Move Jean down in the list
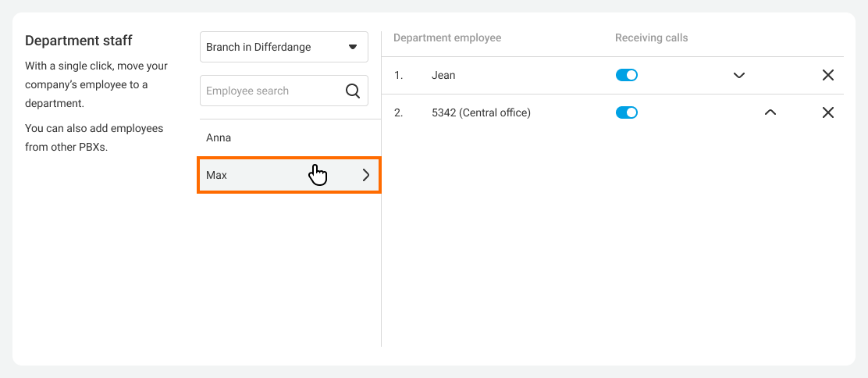Image resolution: width=868 pixels, height=378 pixels. pyautogui.click(x=739, y=76)
